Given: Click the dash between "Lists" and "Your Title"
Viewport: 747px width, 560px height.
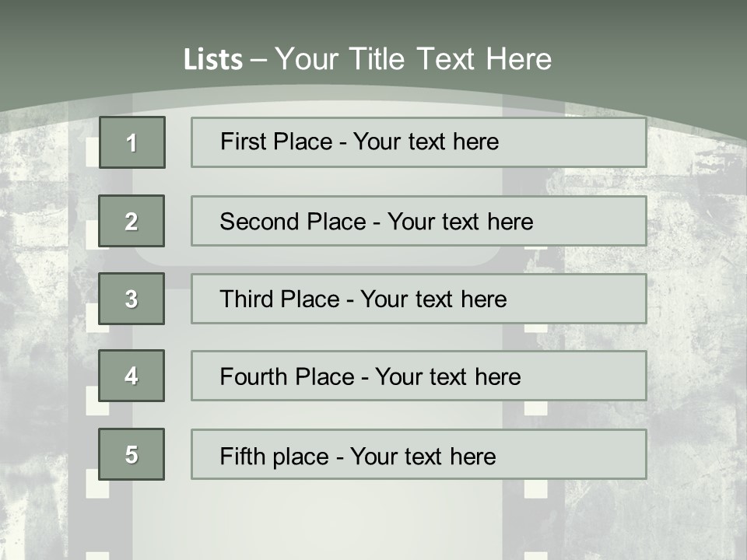Looking at the screenshot, I should click(258, 59).
